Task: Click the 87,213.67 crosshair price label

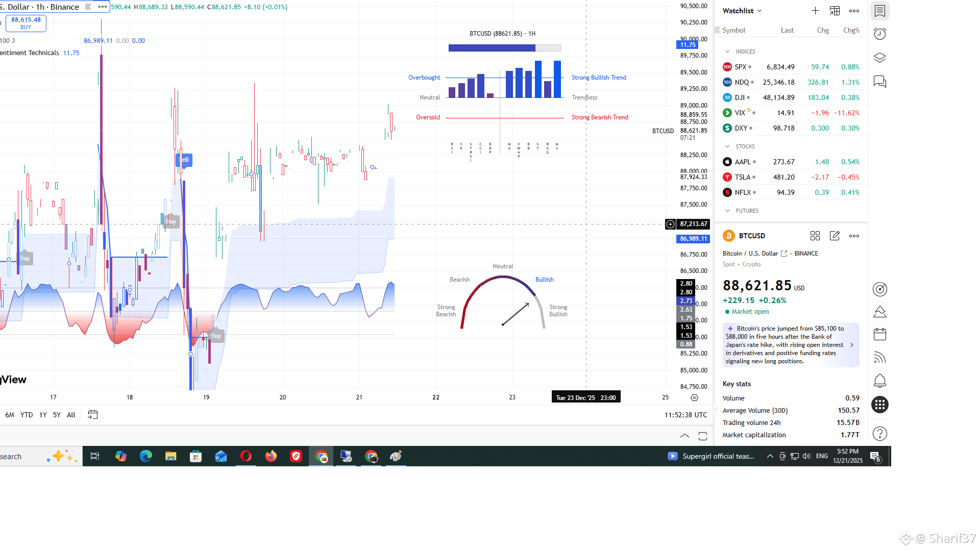Action: click(693, 224)
